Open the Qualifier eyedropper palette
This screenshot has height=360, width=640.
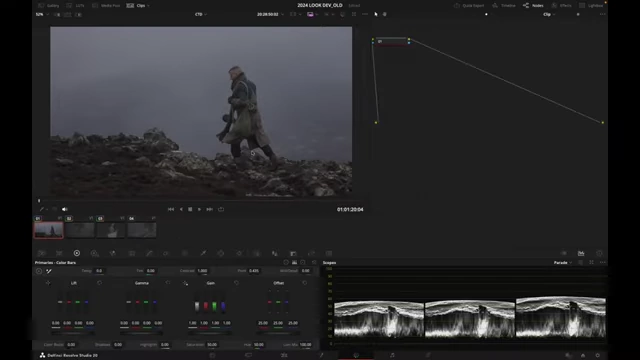tap(203, 253)
